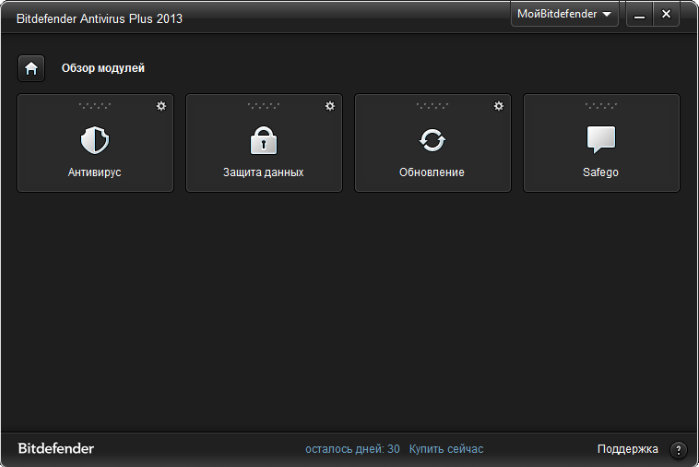Open Поддержка support link
The image size is (699, 467).
(628, 449)
